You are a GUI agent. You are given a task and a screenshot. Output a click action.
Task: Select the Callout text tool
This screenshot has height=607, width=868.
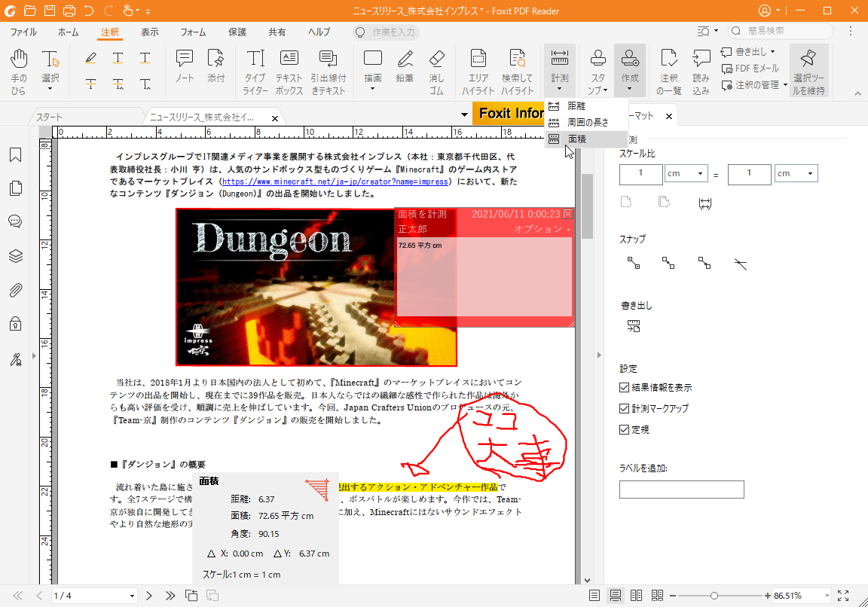(x=329, y=72)
